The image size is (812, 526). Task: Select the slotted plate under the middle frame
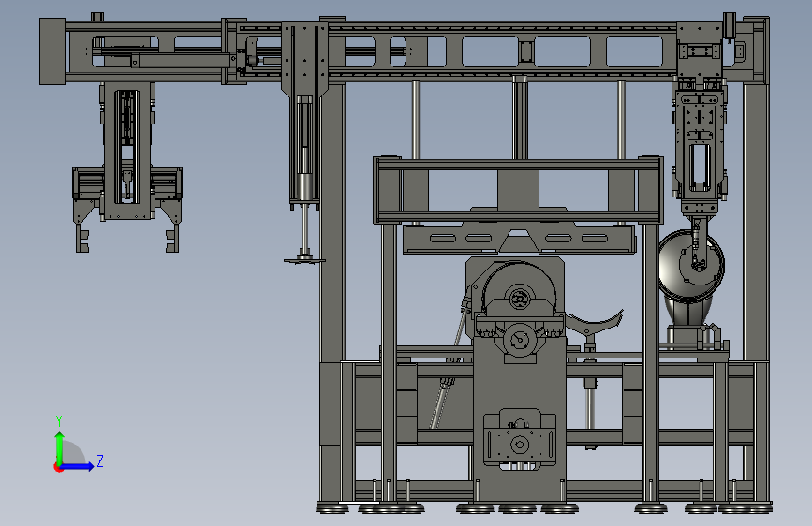(x=519, y=239)
